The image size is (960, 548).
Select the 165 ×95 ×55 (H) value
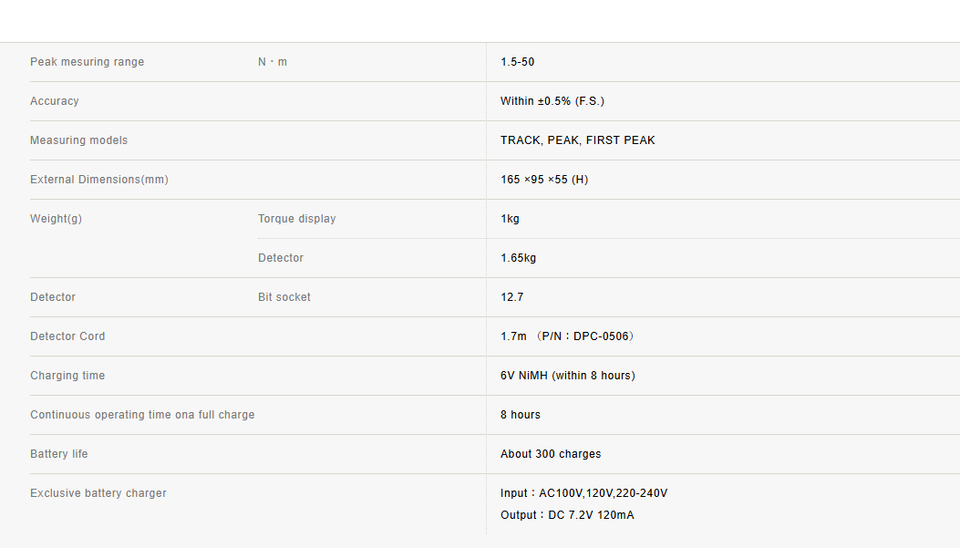click(544, 179)
